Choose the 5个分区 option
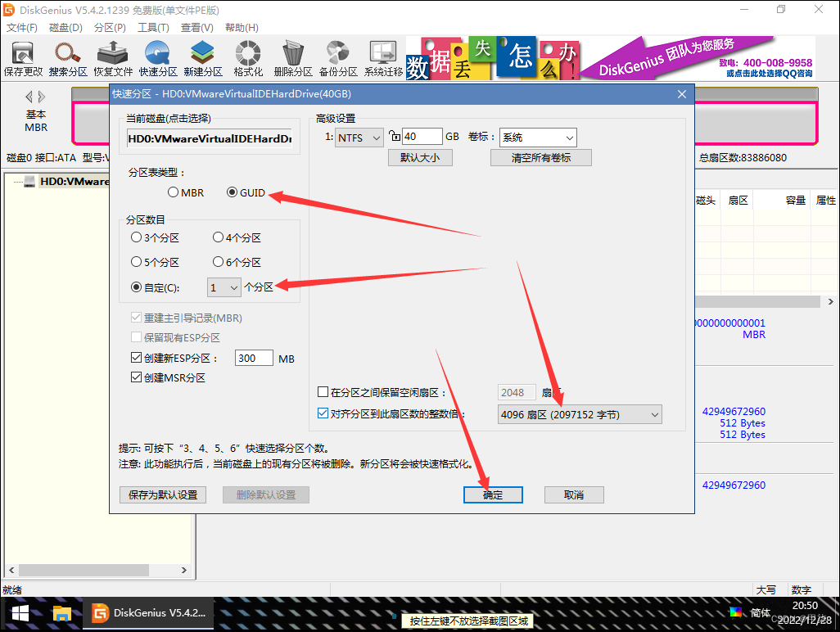Screen dimensions: 840x632 [156, 262]
